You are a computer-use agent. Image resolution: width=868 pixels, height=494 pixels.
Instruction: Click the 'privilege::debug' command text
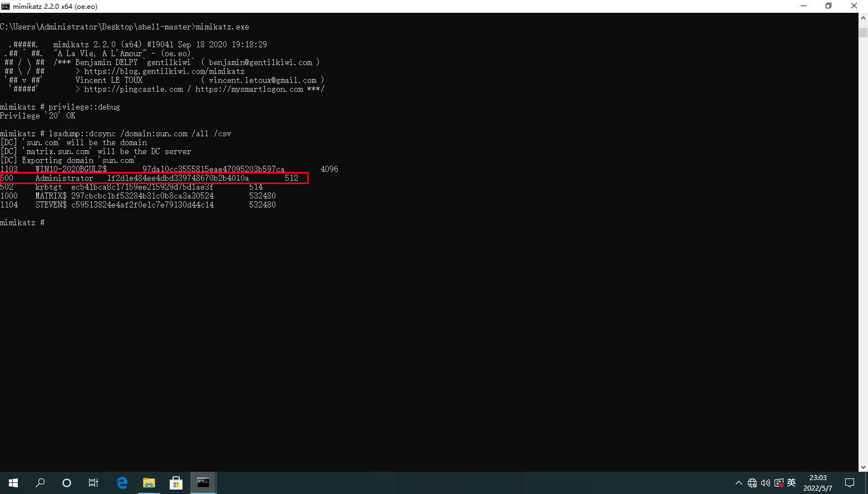tap(84, 107)
